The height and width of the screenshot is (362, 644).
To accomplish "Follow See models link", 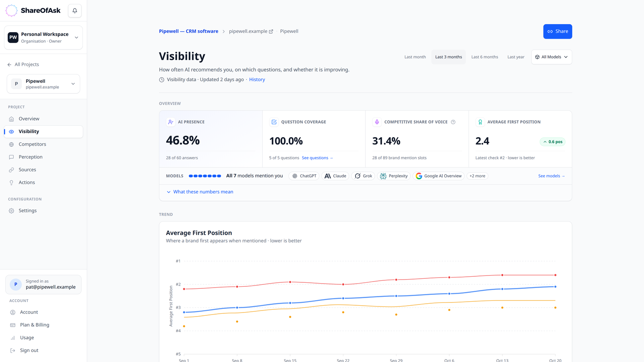I will click(x=551, y=176).
